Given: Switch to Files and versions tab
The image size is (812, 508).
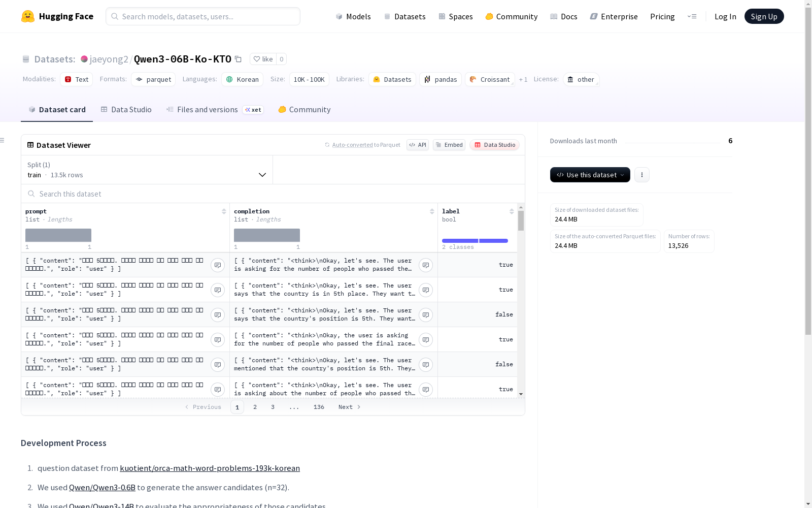Looking at the screenshot, I should coord(215,110).
